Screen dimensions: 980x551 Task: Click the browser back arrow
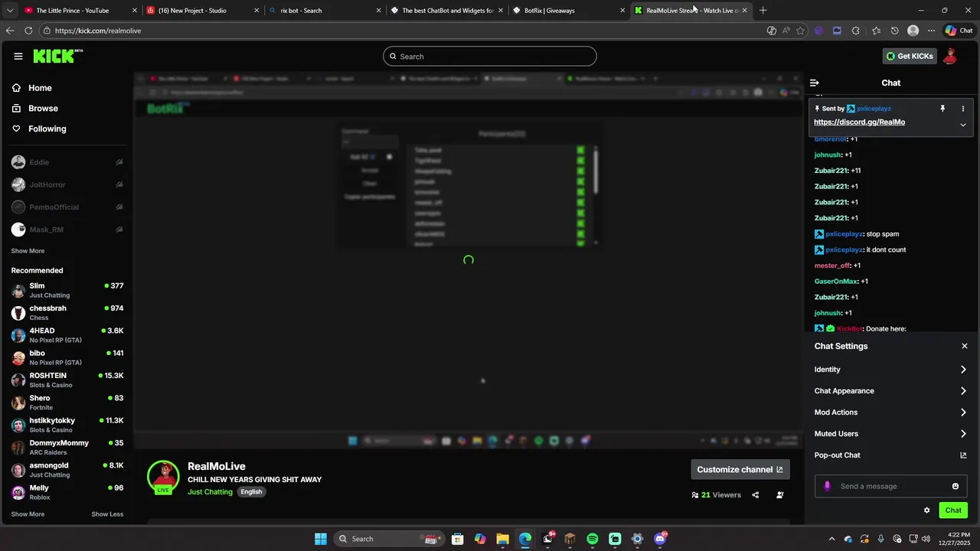(x=10, y=31)
